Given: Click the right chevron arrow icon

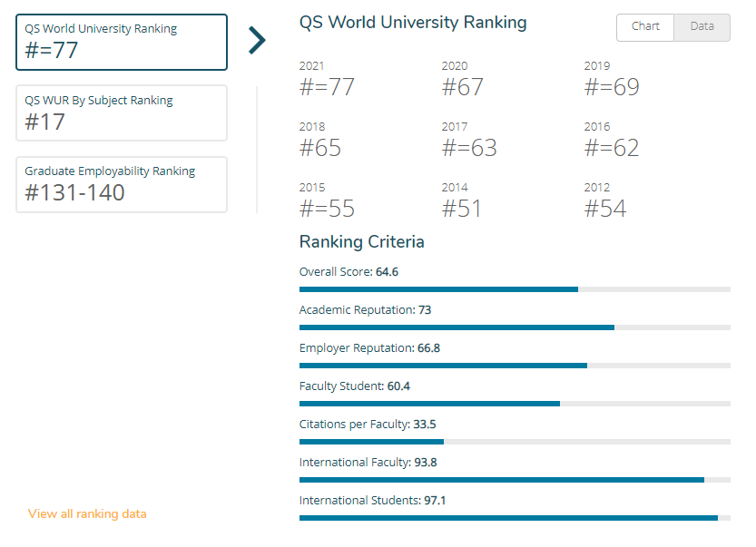Looking at the screenshot, I should (257, 41).
